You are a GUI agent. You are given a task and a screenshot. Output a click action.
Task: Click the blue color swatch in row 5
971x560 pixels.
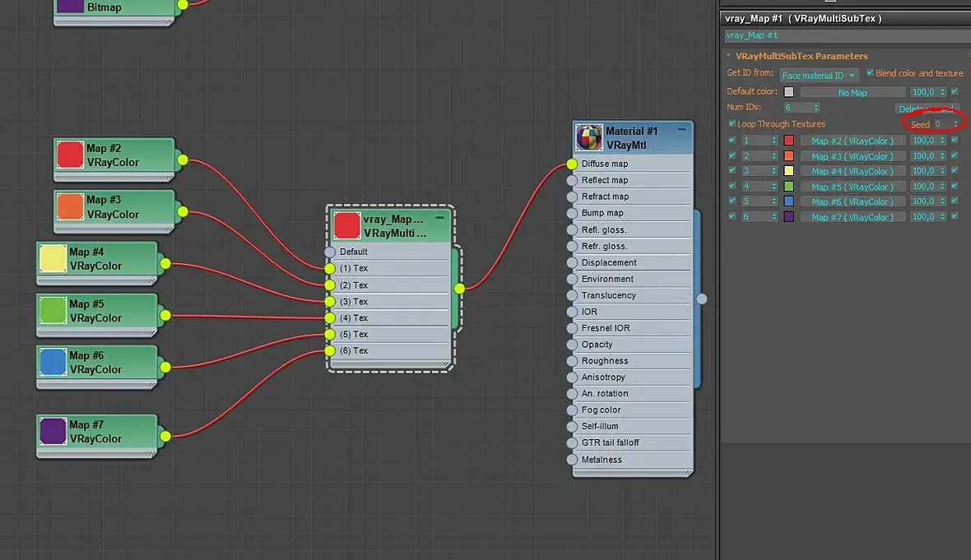click(789, 201)
